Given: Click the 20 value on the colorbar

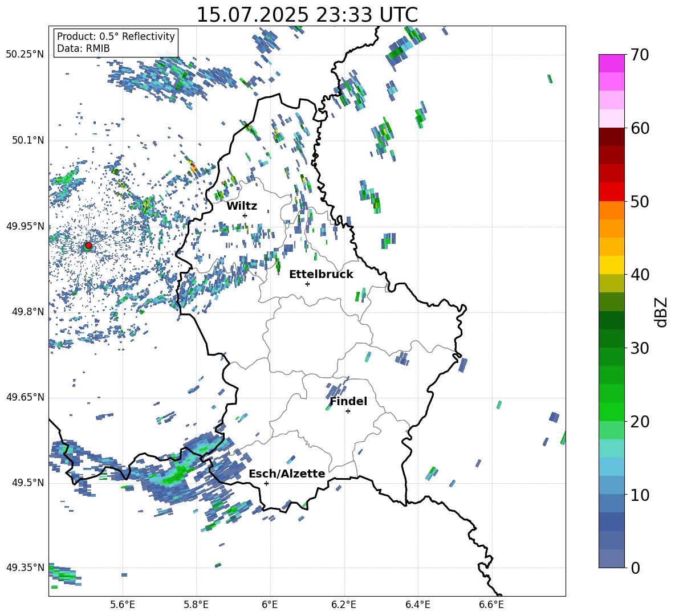Looking at the screenshot, I should [640, 421].
